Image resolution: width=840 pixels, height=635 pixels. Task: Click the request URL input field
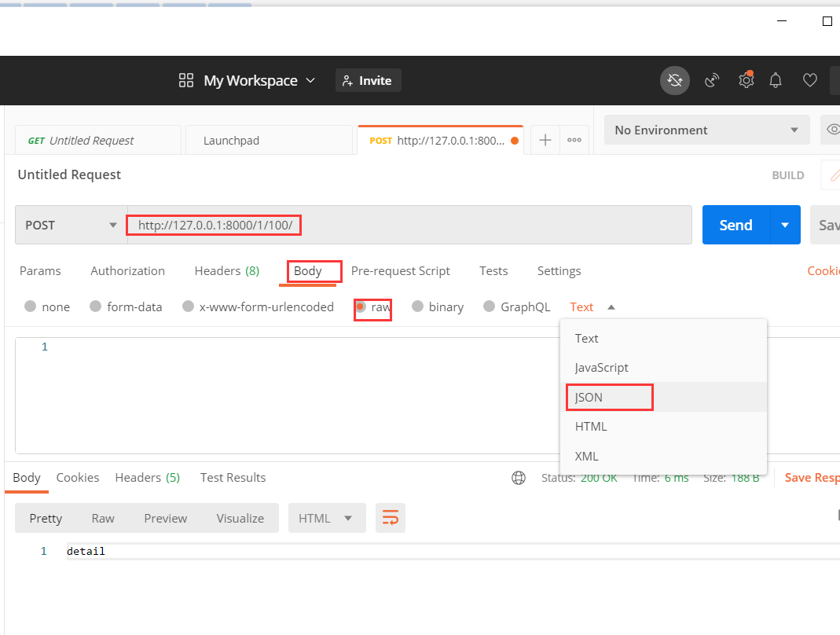tap(410, 225)
